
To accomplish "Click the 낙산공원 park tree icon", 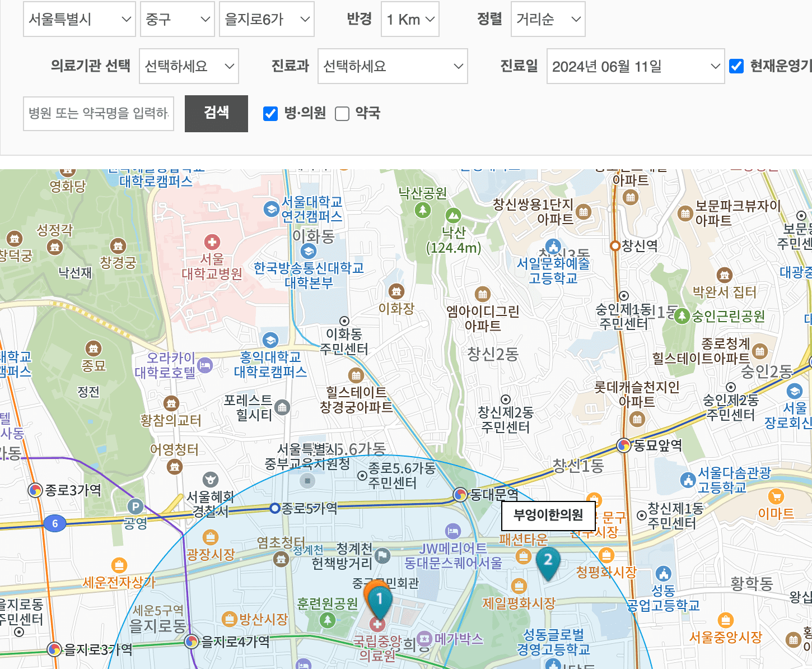I will (x=423, y=210).
